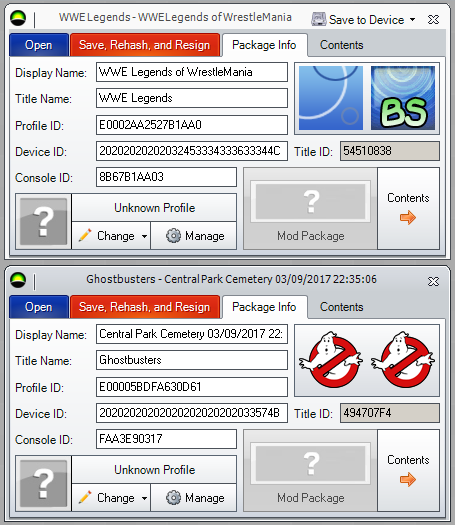Click the Profile ID field E0002AA2527B1AA0
Viewport: 455px width, 525px height.
[192, 125]
